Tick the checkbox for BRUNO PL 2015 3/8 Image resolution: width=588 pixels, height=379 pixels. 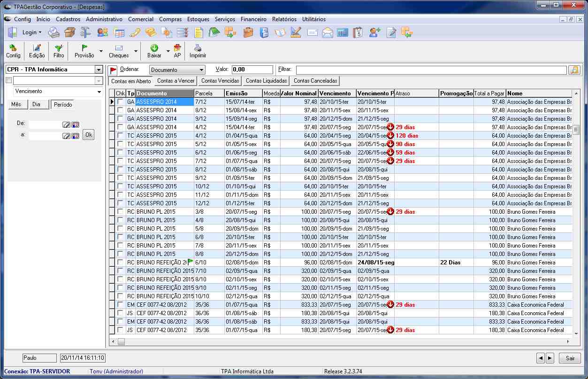121,212
